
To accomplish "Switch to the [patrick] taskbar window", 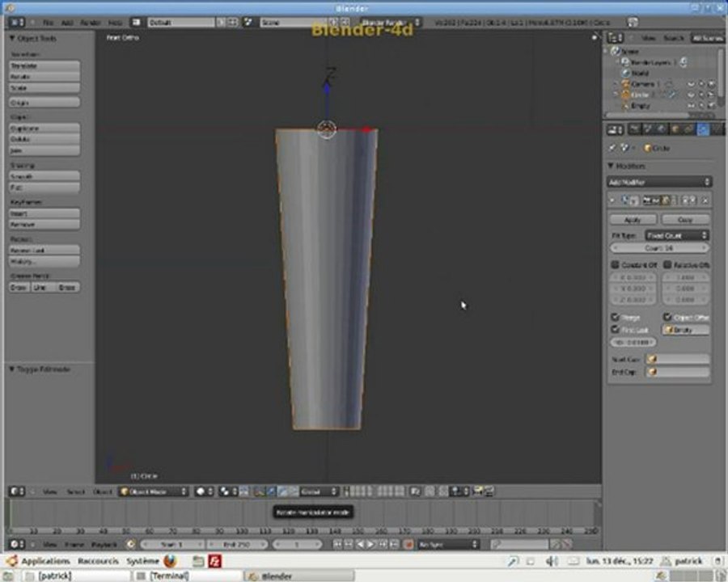I will pos(77,576).
